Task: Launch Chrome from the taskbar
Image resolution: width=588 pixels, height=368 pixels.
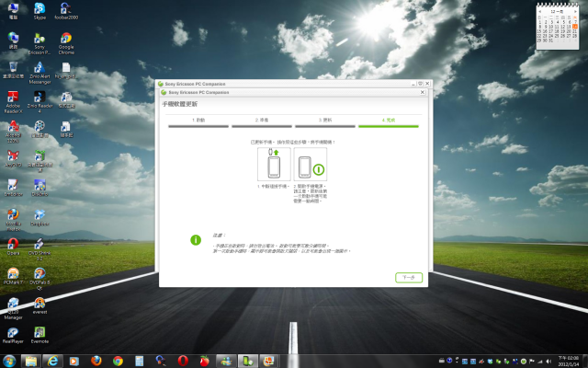Action: [118, 361]
